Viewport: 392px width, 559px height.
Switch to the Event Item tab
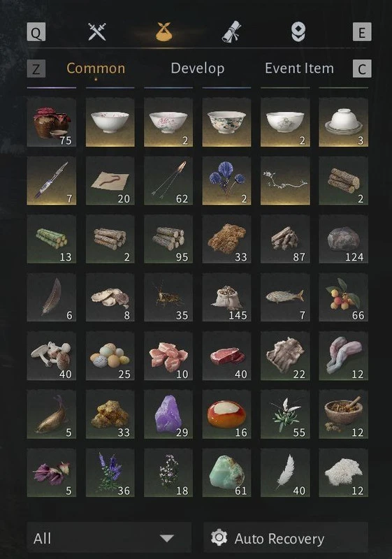coord(299,68)
